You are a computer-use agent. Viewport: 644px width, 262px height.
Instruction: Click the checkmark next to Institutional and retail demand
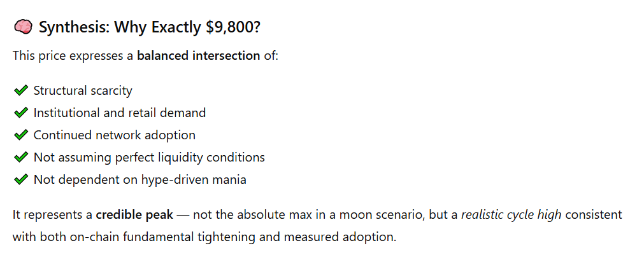21,113
